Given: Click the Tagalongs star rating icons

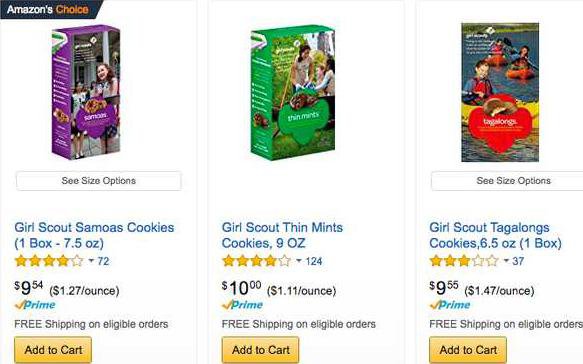Looking at the screenshot, I should (x=464, y=261).
